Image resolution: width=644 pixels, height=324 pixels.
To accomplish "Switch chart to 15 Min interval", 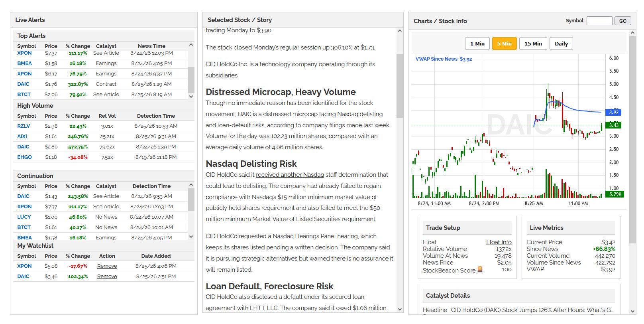I will [x=533, y=43].
